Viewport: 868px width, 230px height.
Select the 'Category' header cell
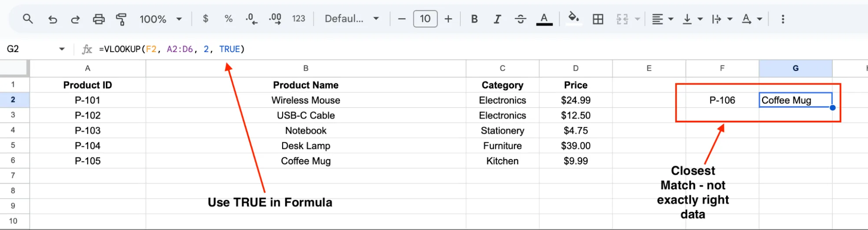[502, 85]
